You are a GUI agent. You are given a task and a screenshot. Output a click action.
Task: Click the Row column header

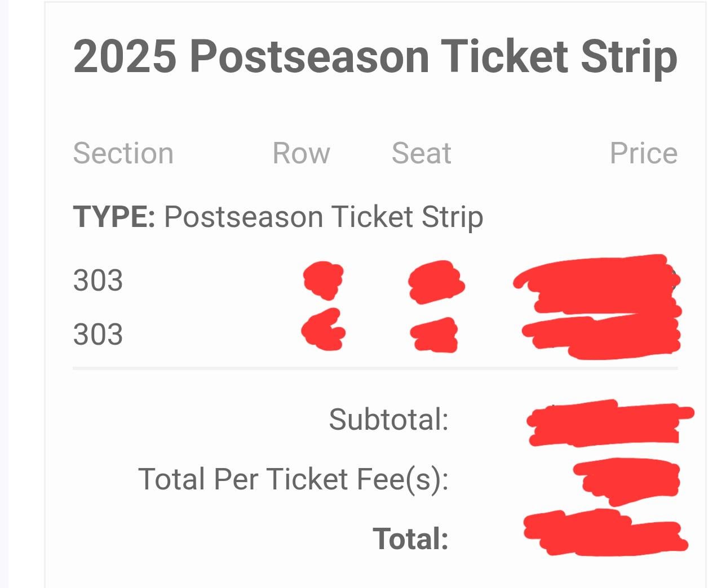[x=301, y=153]
